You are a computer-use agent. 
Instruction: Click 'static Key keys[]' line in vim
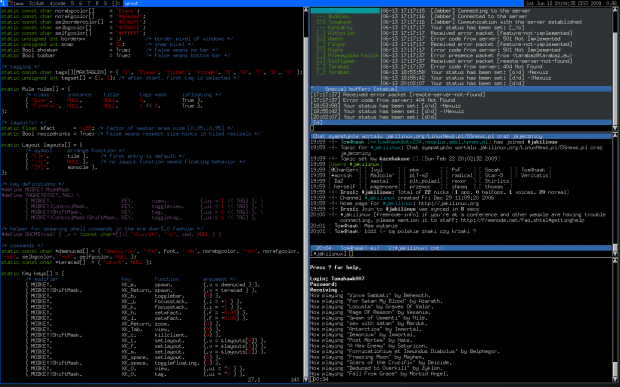pos(32,273)
